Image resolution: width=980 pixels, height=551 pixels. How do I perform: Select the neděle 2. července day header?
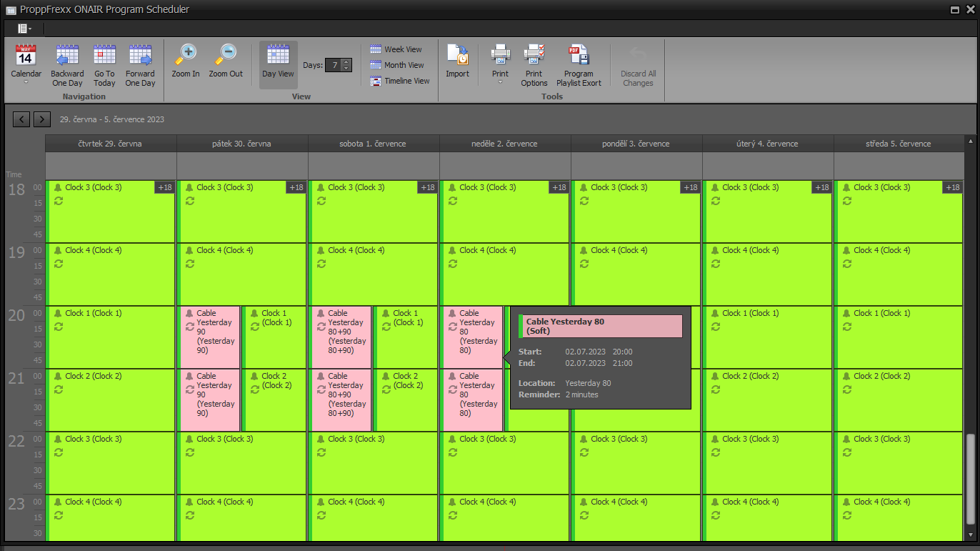point(505,144)
